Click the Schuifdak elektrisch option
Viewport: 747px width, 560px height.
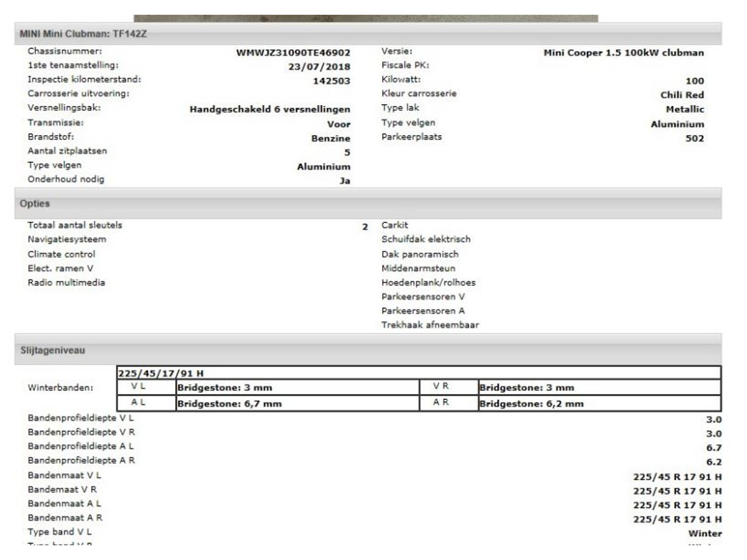(426, 239)
